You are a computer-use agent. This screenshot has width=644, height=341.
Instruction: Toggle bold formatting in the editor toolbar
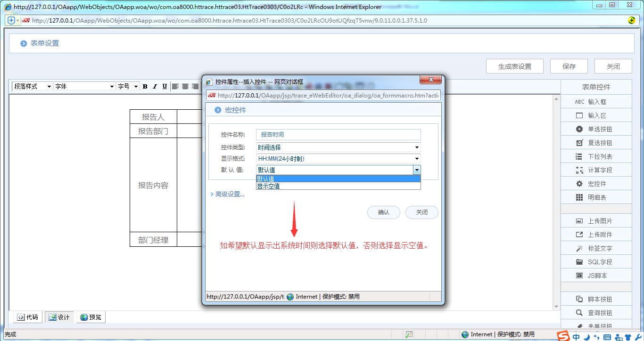pyautogui.click(x=145, y=86)
